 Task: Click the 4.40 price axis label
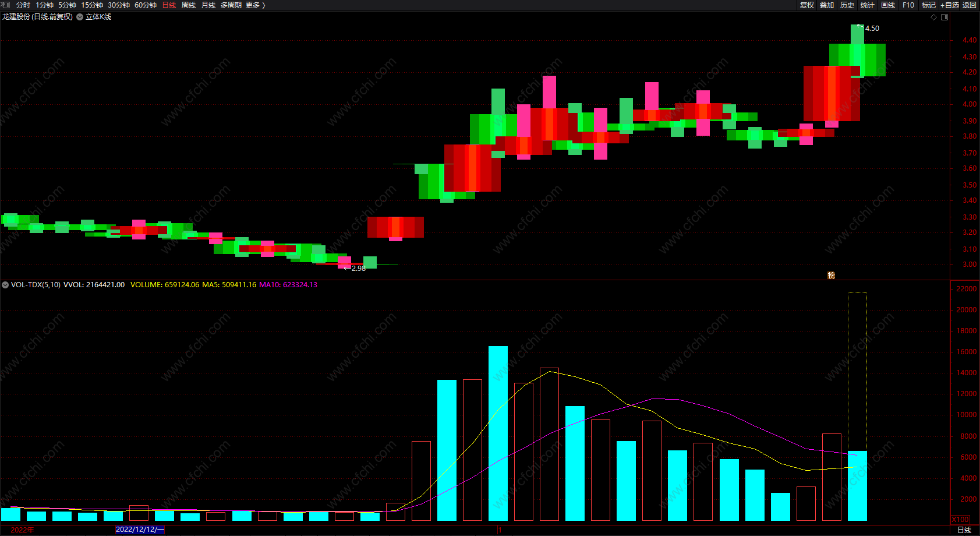coord(970,40)
